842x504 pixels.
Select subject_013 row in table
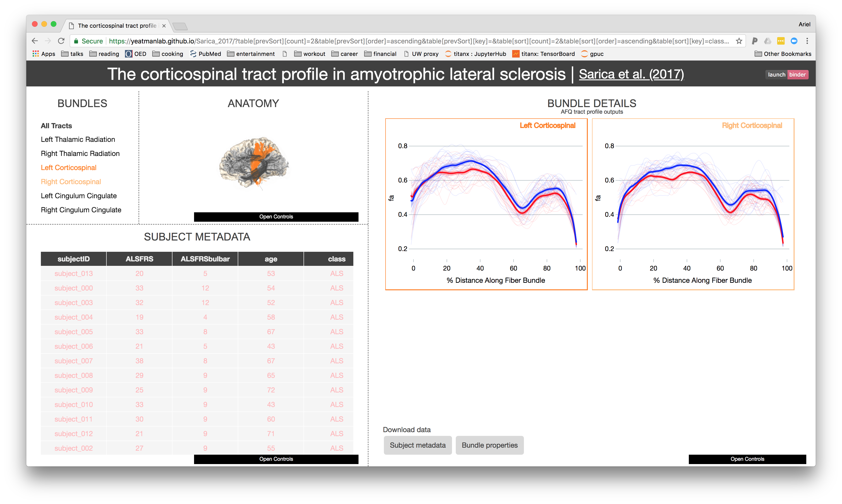click(x=74, y=273)
